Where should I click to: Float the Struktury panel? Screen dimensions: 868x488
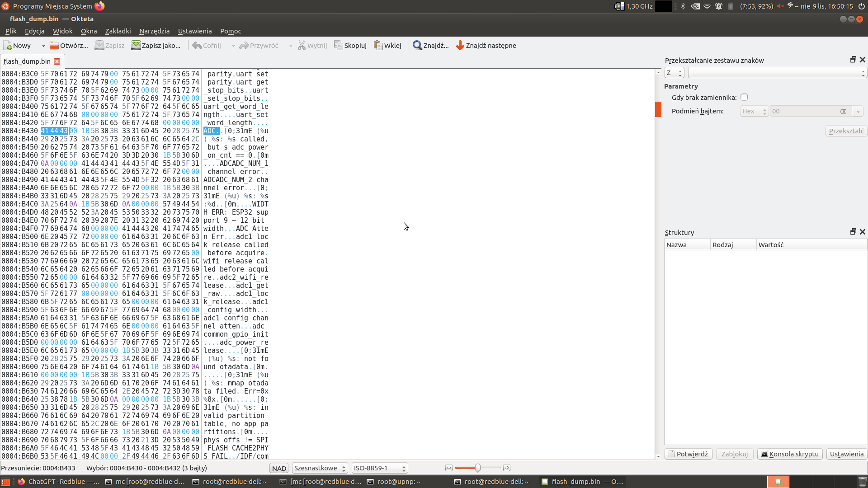853,232
